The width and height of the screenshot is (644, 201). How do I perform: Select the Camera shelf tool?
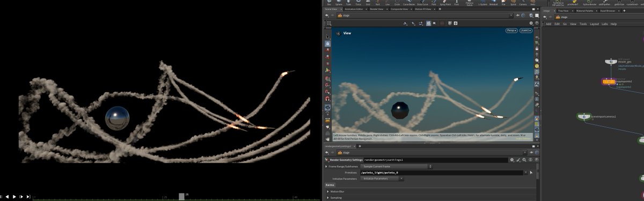tap(523, 3)
